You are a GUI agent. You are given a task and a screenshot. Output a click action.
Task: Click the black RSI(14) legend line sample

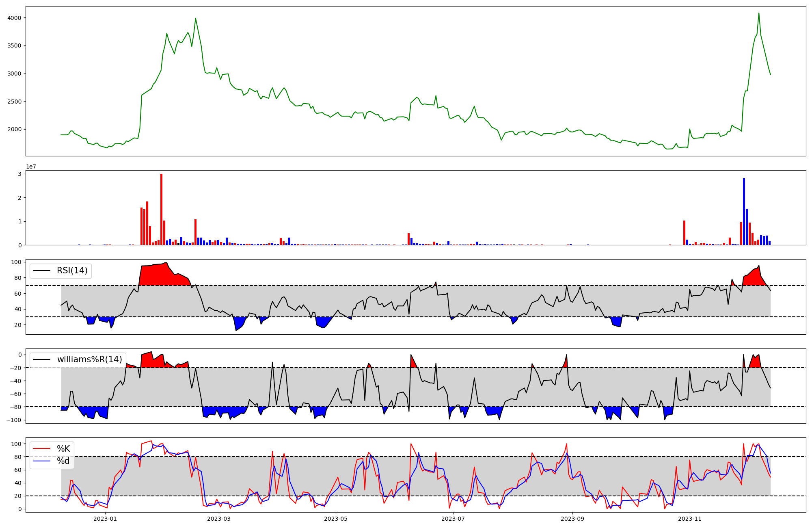(x=42, y=270)
